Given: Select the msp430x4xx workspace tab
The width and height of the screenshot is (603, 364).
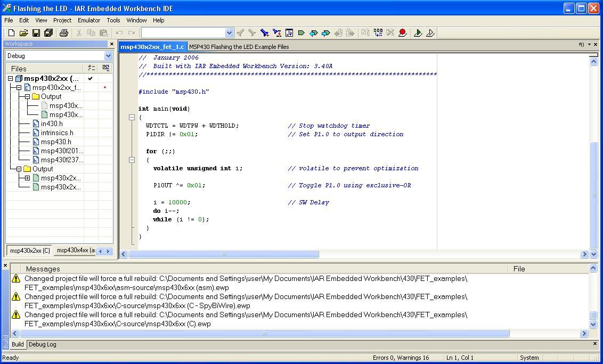Looking at the screenshot, I should pos(75,250).
